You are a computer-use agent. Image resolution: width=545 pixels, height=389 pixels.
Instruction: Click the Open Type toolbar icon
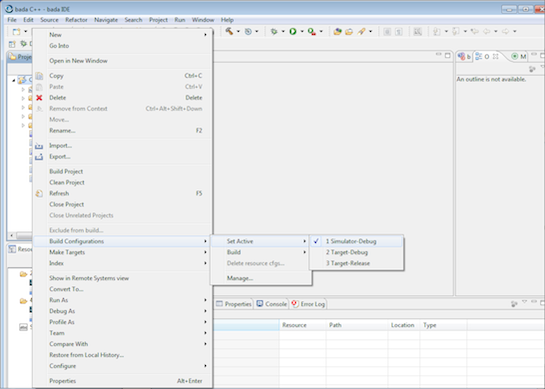(x=337, y=32)
